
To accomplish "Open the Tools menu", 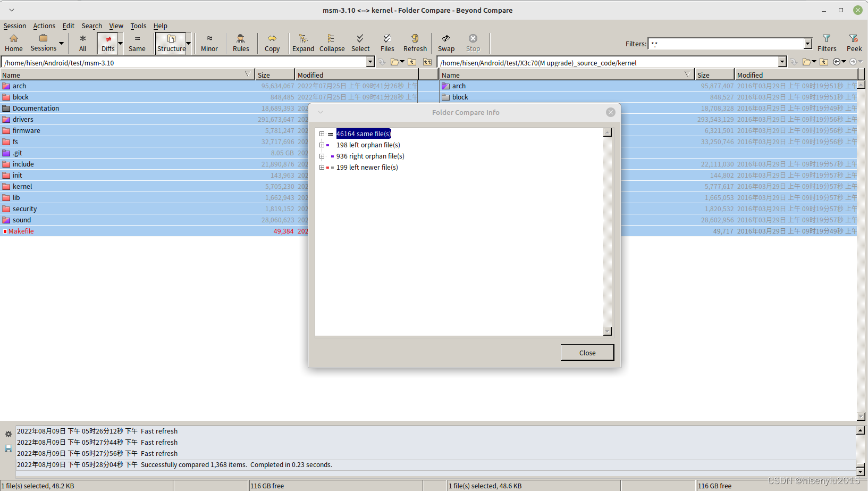I will [138, 26].
